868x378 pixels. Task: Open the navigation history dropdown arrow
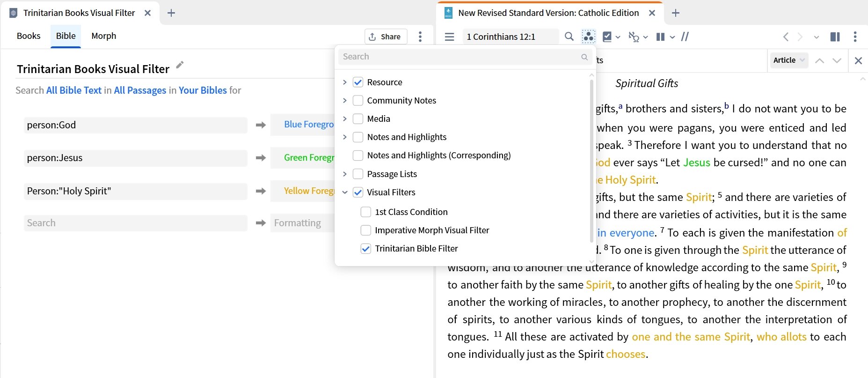[x=817, y=37]
